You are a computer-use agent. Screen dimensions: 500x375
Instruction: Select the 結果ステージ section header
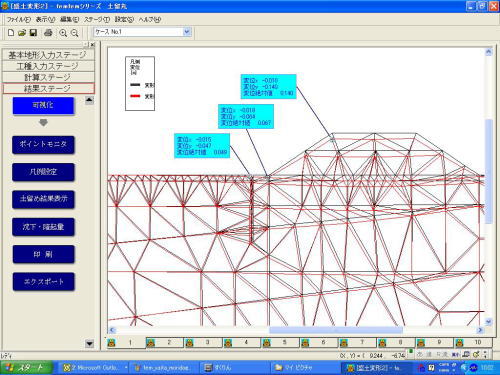49,88
